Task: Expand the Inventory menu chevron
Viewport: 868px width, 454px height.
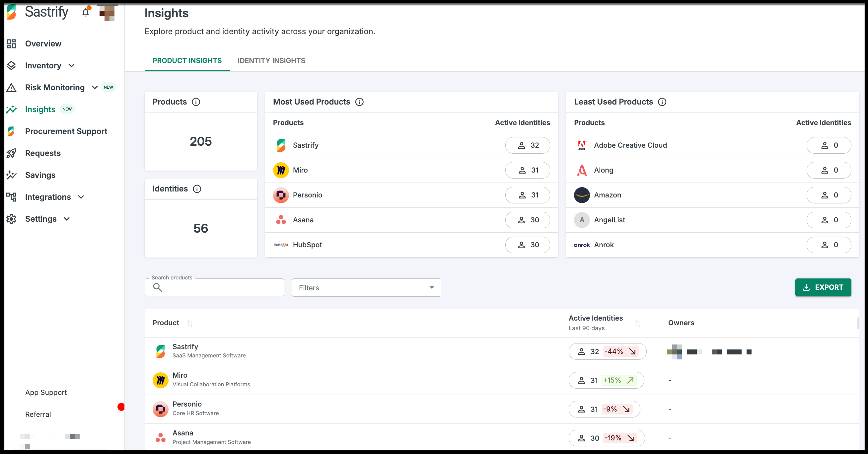Action: pyautogui.click(x=71, y=65)
